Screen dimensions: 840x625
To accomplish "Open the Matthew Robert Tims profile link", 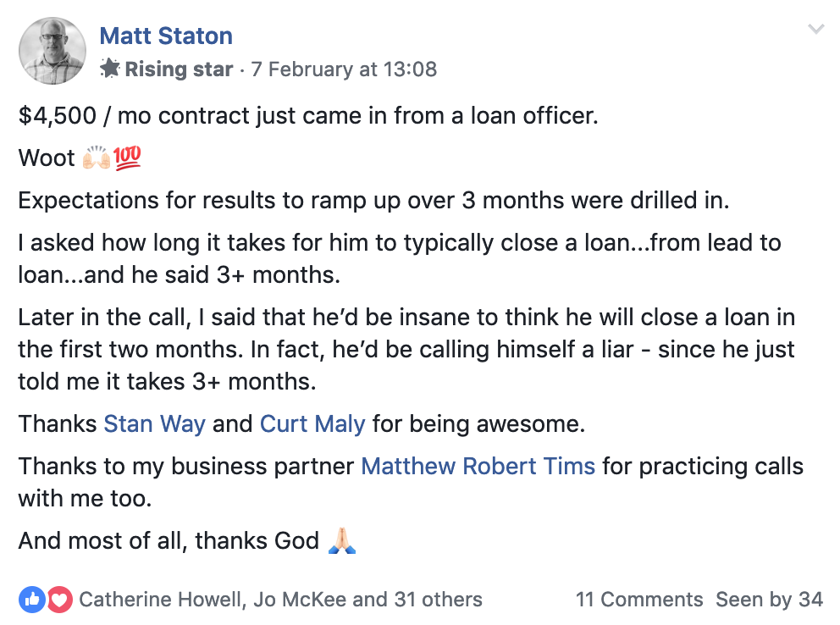I will coord(478,466).
